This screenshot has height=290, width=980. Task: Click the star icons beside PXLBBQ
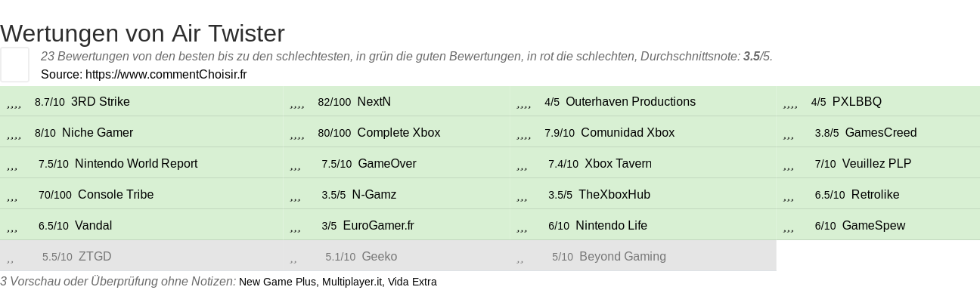click(x=790, y=105)
